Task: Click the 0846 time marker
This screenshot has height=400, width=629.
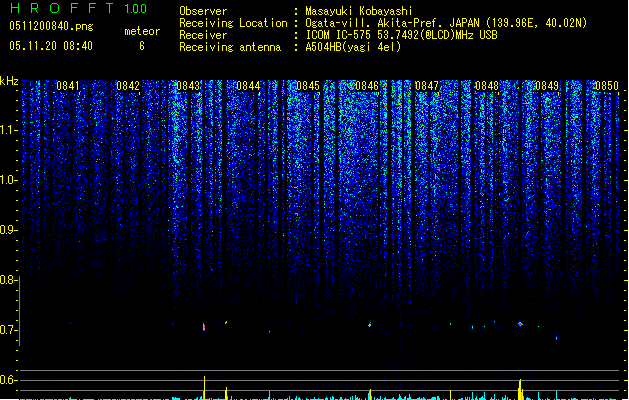Action: click(x=367, y=86)
